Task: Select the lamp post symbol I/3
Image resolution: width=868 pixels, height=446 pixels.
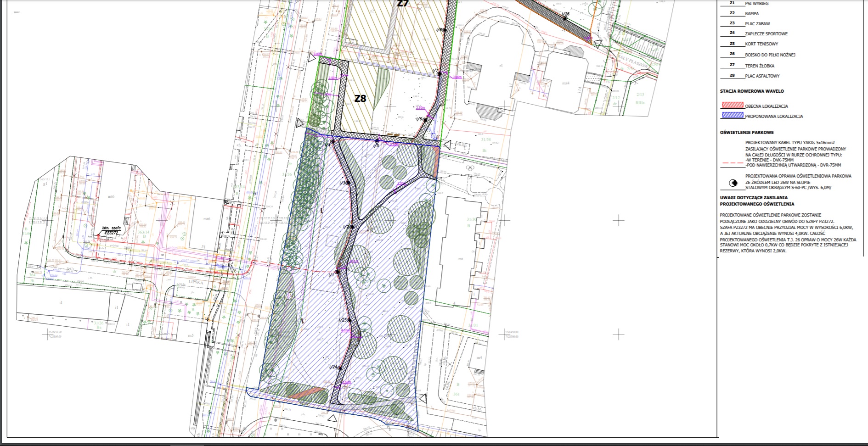Action: [x=348, y=183]
